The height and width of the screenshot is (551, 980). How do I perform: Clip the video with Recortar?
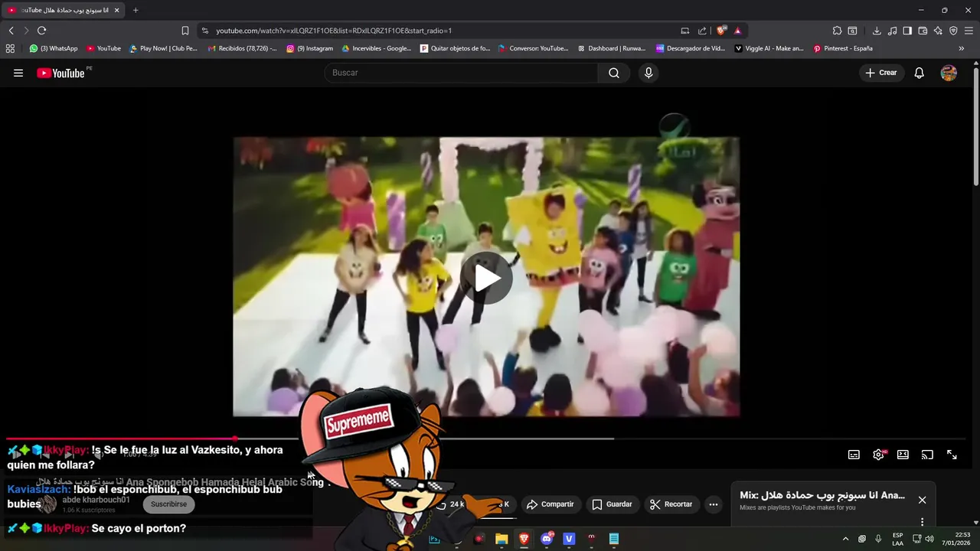tap(671, 504)
